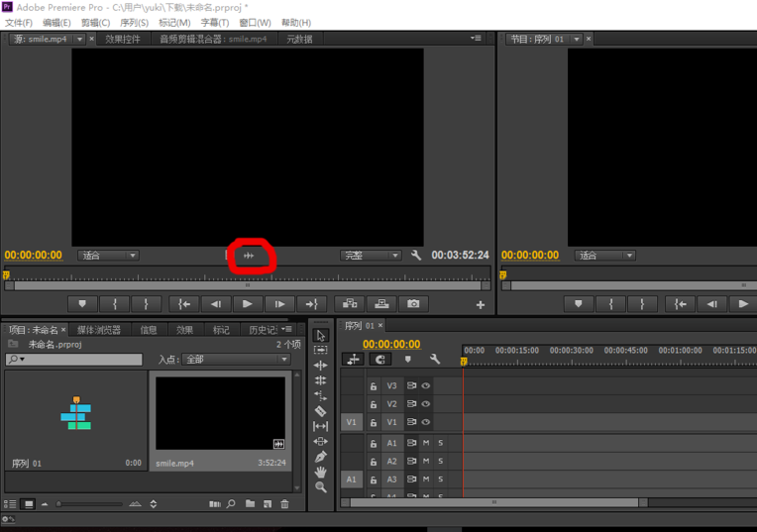The image size is (757, 532).
Task: Open Source monitor zoom level dropdown
Action: click(x=108, y=256)
